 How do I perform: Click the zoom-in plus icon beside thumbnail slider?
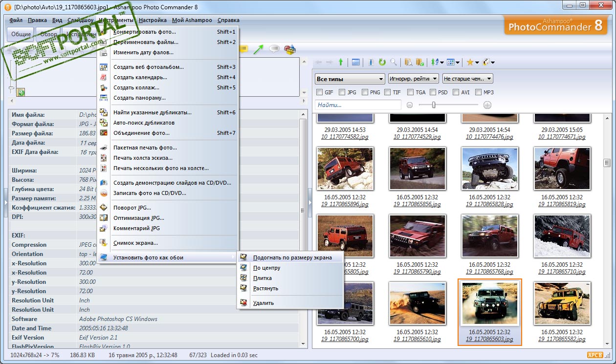click(487, 105)
